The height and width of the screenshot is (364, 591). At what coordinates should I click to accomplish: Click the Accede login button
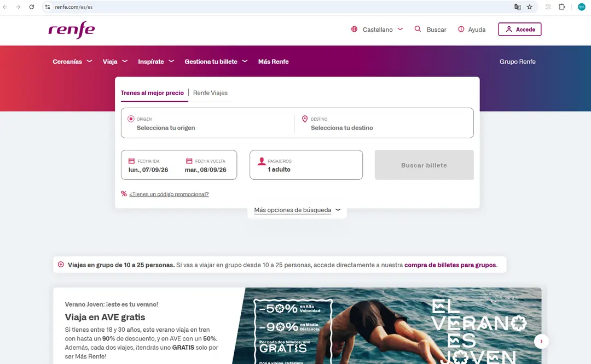click(x=520, y=30)
